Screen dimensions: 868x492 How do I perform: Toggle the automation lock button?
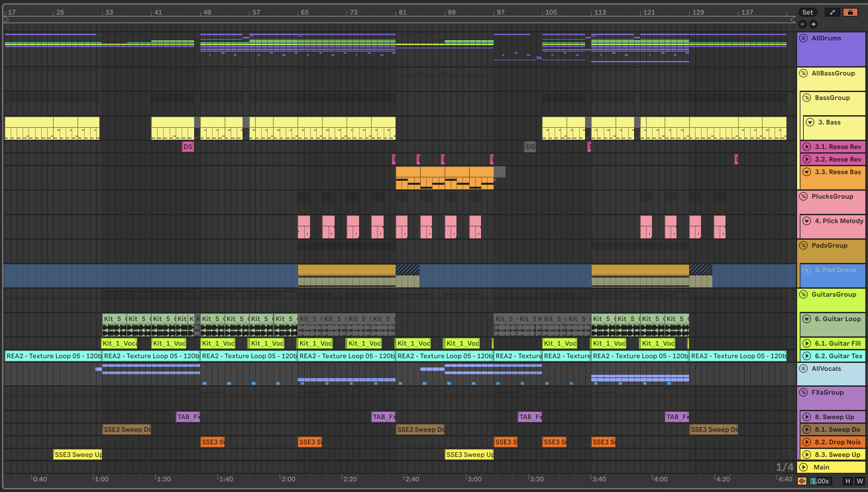click(x=850, y=13)
